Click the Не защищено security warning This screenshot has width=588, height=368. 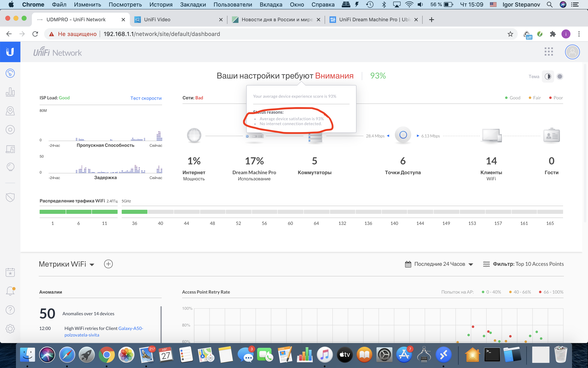73,34
